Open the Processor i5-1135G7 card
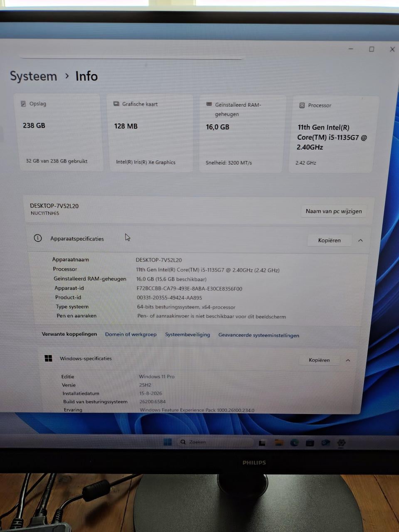This screenshot has width=399, height=532. (x=334, y=135)
